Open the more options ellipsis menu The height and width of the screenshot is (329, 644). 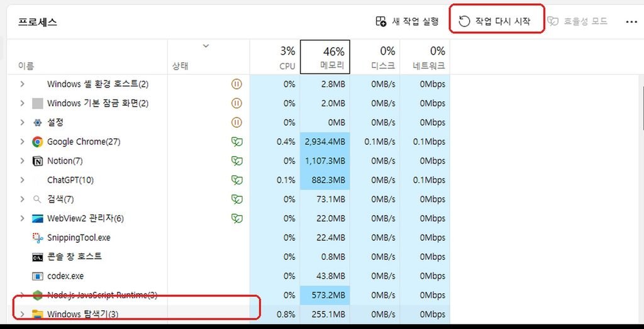(x=631, y=22)
